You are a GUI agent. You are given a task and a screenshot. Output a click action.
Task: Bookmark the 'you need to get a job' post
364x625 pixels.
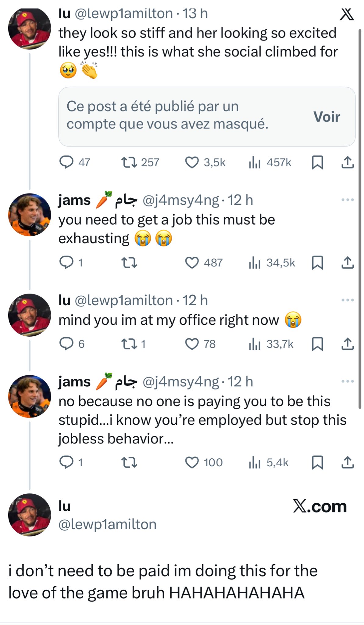point(317,263)
